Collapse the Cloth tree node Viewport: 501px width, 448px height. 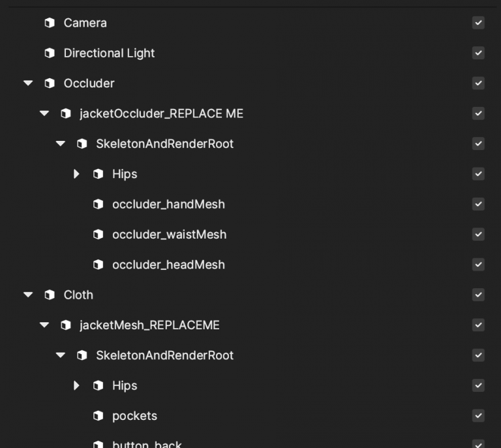coord(28,295)
